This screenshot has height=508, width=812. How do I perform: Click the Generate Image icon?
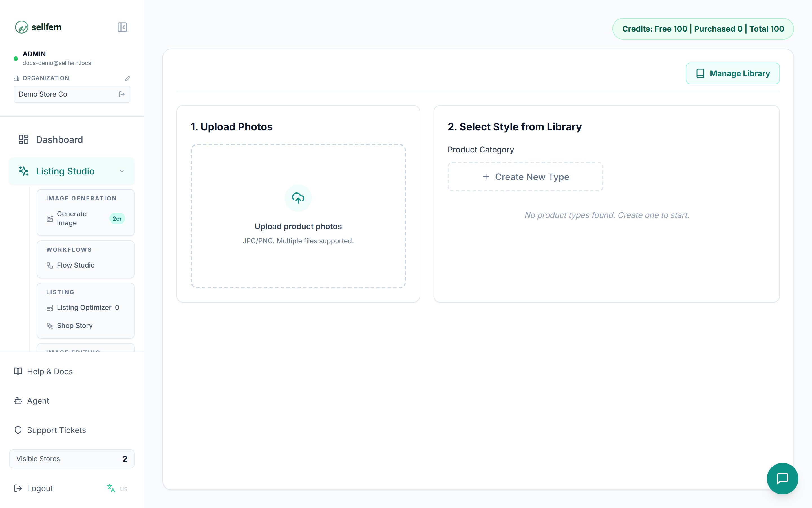(50, 219)
